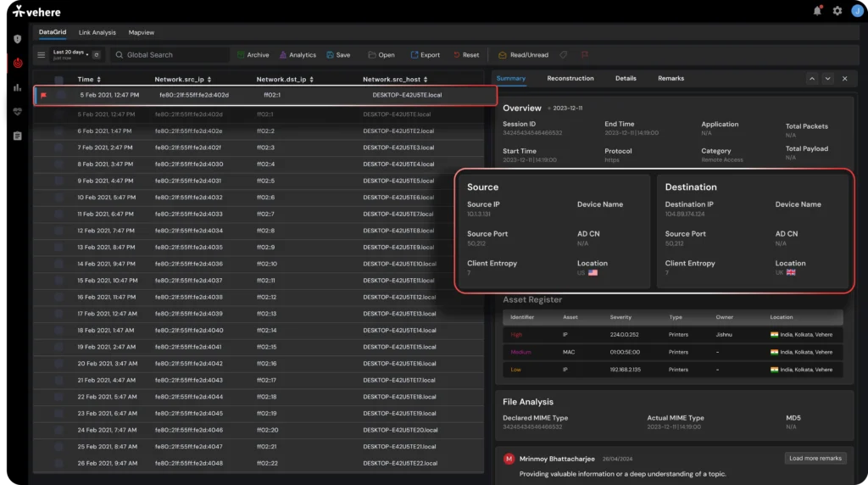Select the High severity row in Asset Register
Screen dimensions: 868x485
coord(672,335)
